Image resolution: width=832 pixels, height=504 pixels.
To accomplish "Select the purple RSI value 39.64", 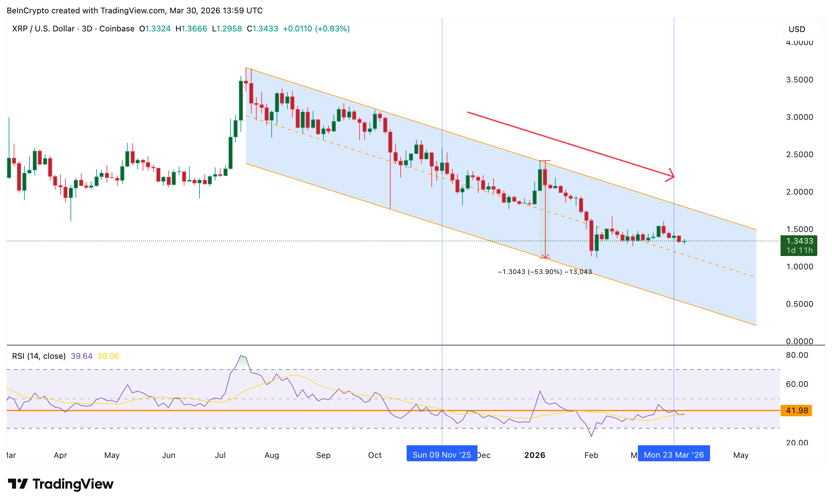I will tap(82, 356).
